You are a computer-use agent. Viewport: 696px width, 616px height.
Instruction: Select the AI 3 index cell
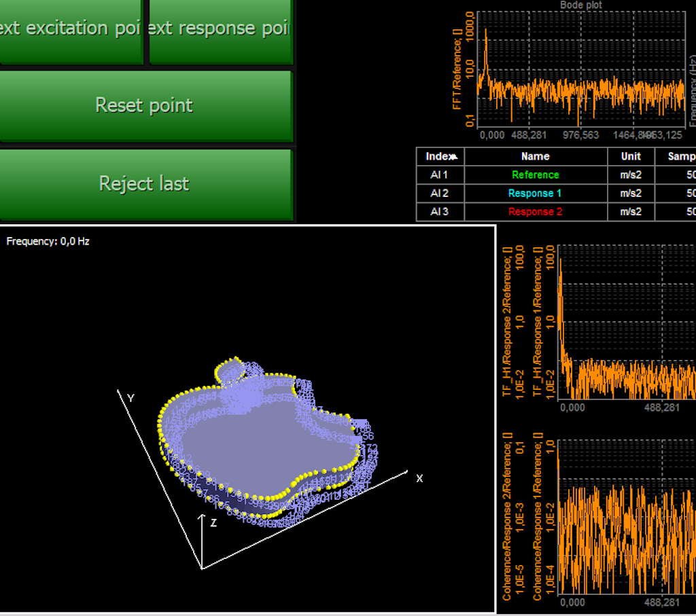pyautogui.click(x=440, y=212)
